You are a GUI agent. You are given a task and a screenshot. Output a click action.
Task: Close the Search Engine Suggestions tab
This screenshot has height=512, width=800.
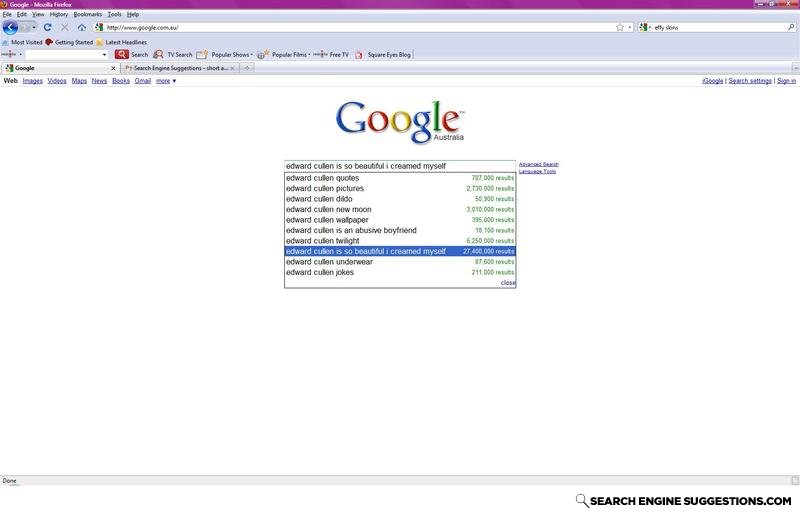[x=233, y=68]
